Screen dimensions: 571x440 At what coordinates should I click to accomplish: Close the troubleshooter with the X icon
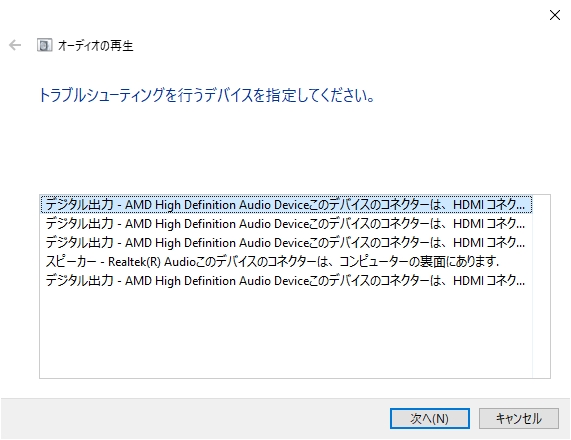tap(555, 15)
